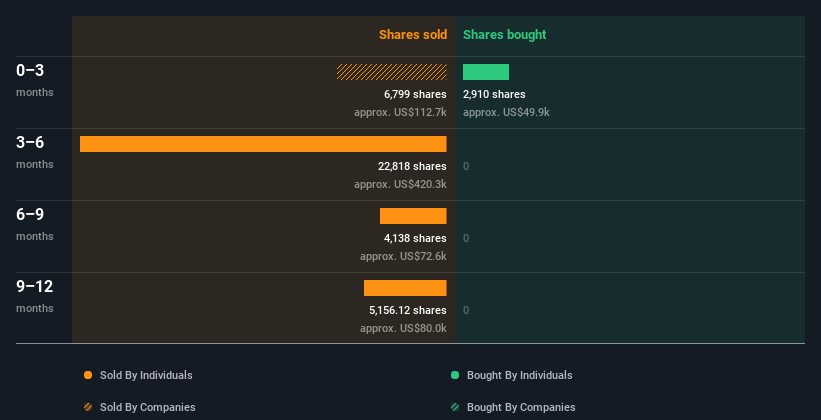Click the 2,910 shares value
The height and width of the screenshot is (420, 821).
click(494, 94)
